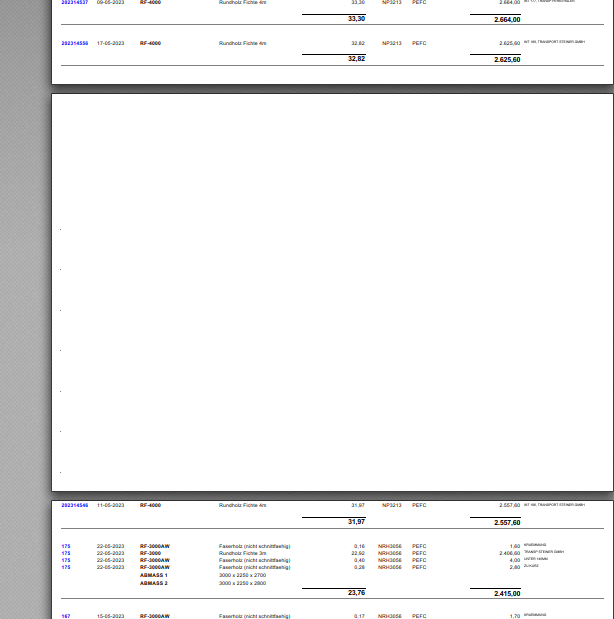Image resolution: width=614 pixels, height=619 pixels.
Task: Select dimensions 3000 x 2250 x 2800
Action: tap(242, 583)
